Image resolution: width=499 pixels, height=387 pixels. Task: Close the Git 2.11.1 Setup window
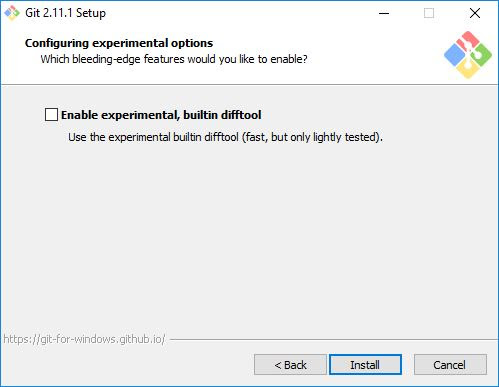475,13
